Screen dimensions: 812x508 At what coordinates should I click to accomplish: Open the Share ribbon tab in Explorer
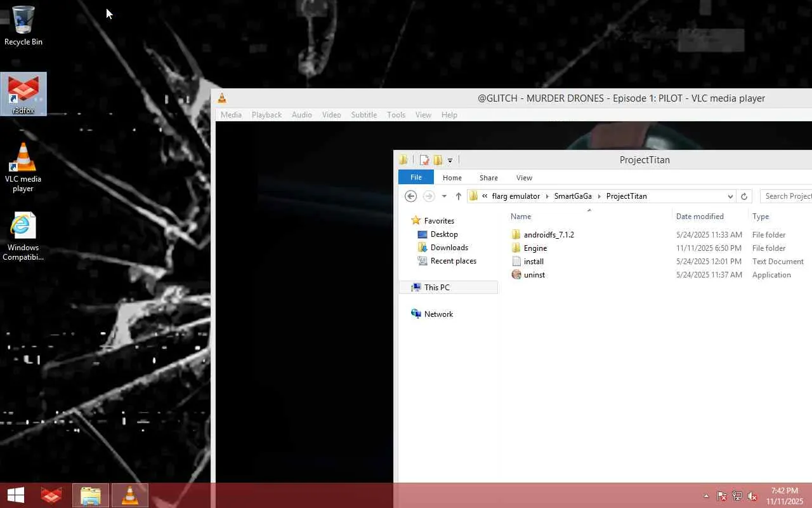pos(488,178)
